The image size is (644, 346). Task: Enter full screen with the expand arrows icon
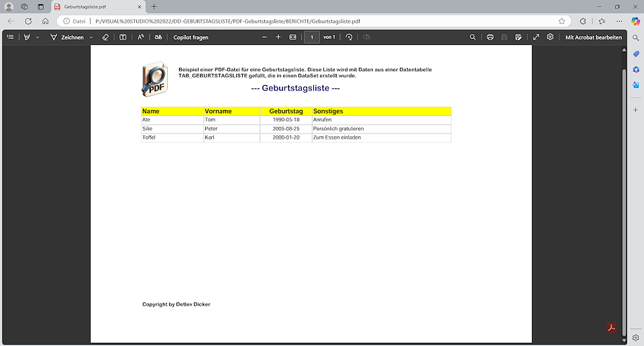[x=536, y=38]
